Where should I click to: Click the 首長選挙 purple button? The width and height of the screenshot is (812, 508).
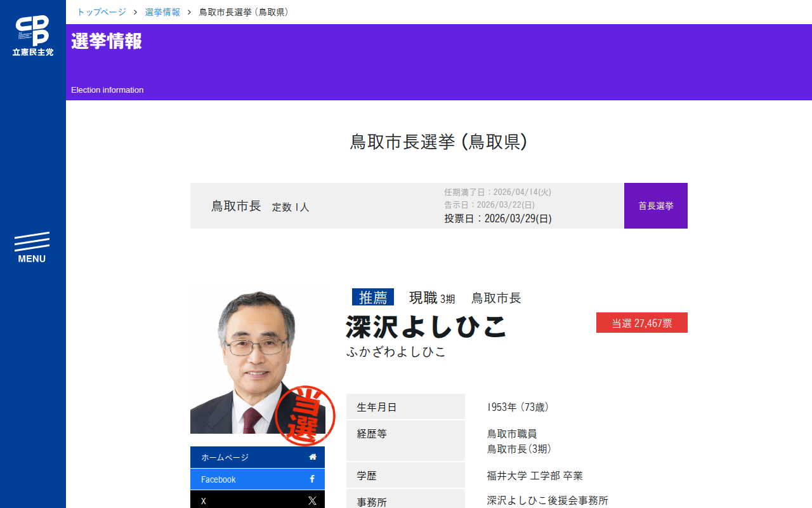coord(656,206)
